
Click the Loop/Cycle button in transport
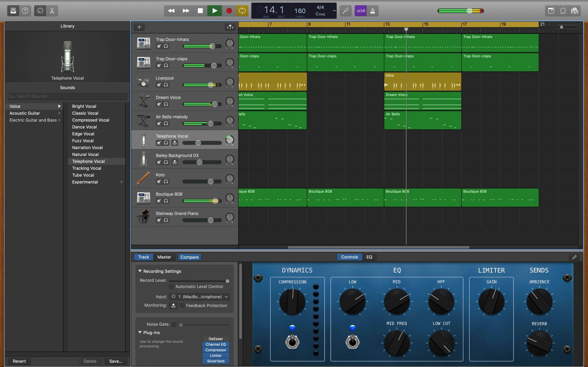tap(243, 10)
